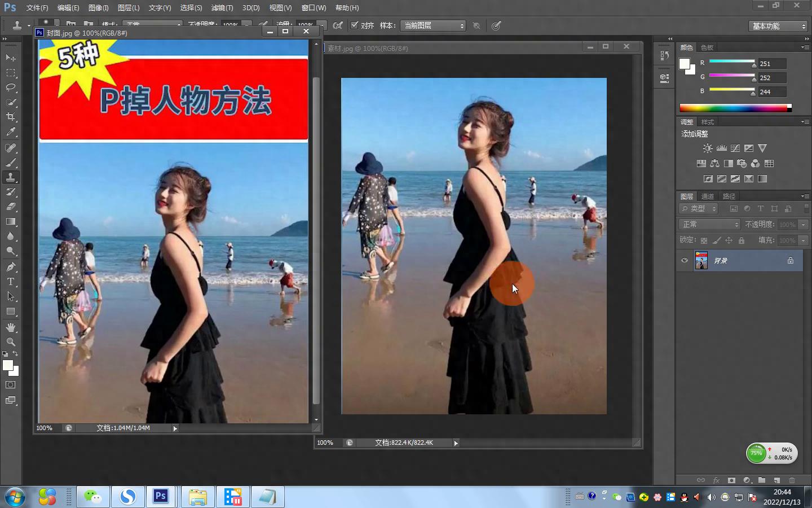Switch to the 色板 tab

707,47
